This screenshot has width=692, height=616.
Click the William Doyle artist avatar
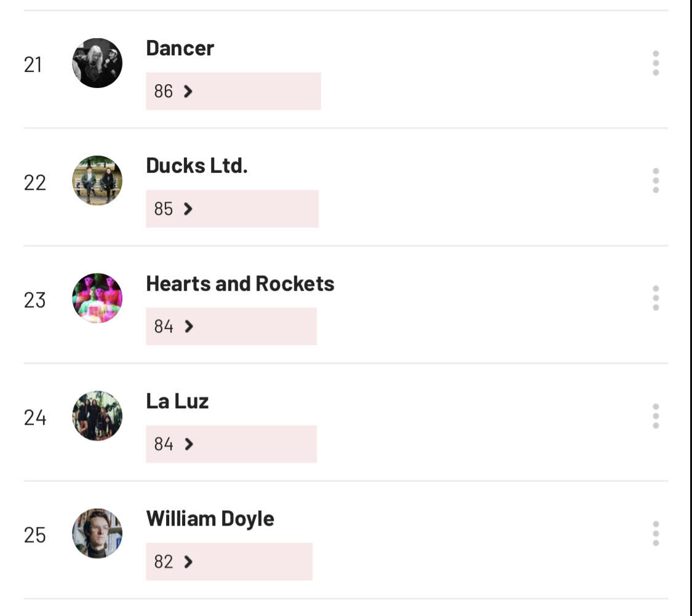pos(97,534)
